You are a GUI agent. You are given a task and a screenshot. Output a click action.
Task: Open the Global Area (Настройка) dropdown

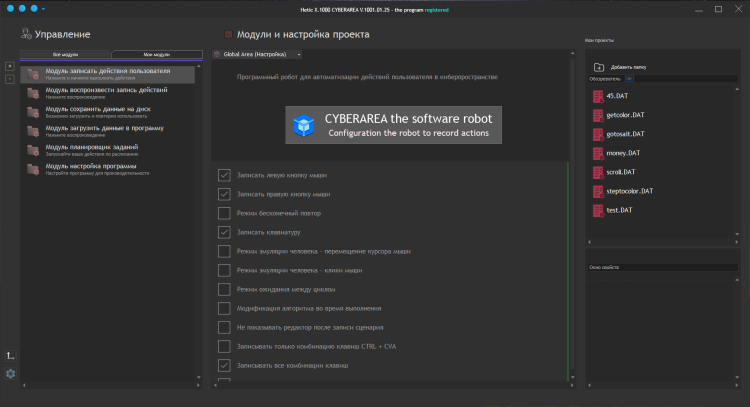tap(258, 54)
